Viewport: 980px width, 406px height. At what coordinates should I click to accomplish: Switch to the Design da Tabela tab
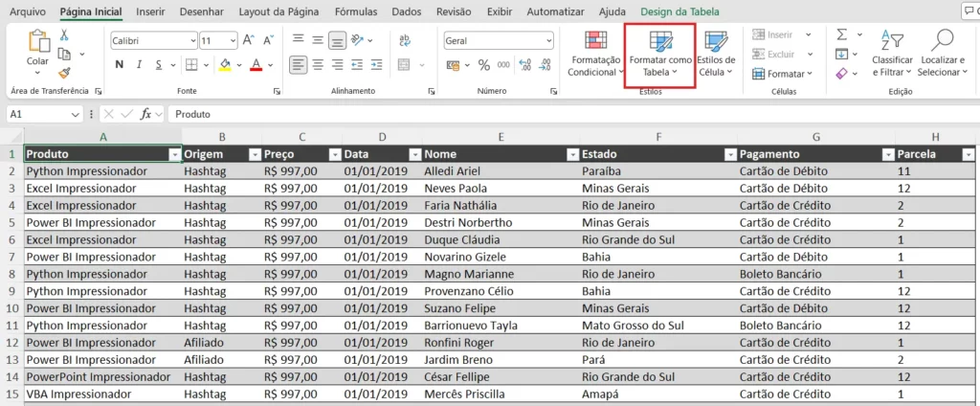tap(680, 11)
